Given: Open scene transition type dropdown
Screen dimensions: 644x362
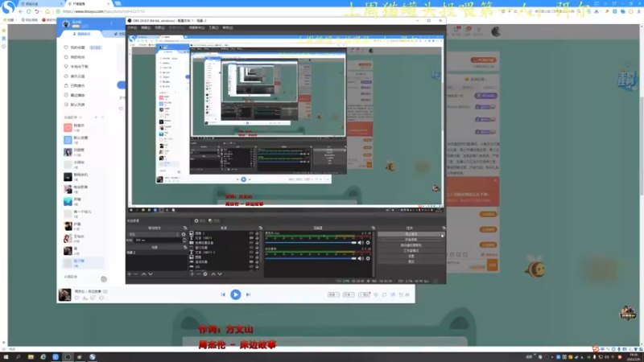Looking at the screenshot, I should click(x=154, y=234).
